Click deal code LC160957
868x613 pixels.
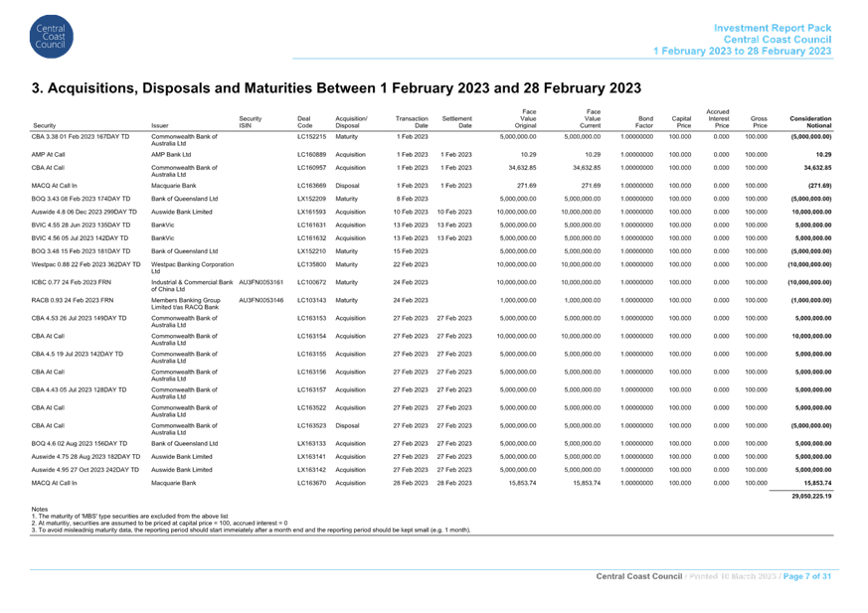pos(311,168)
